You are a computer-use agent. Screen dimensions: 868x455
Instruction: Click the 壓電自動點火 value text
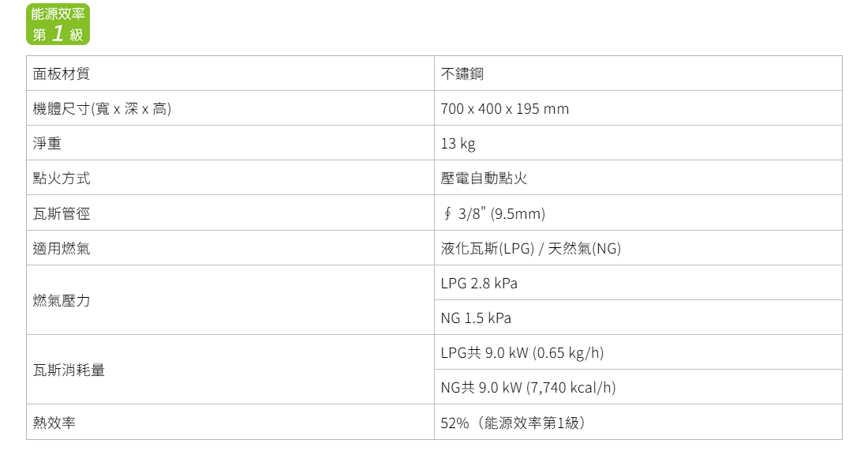[x=484, y=178]
